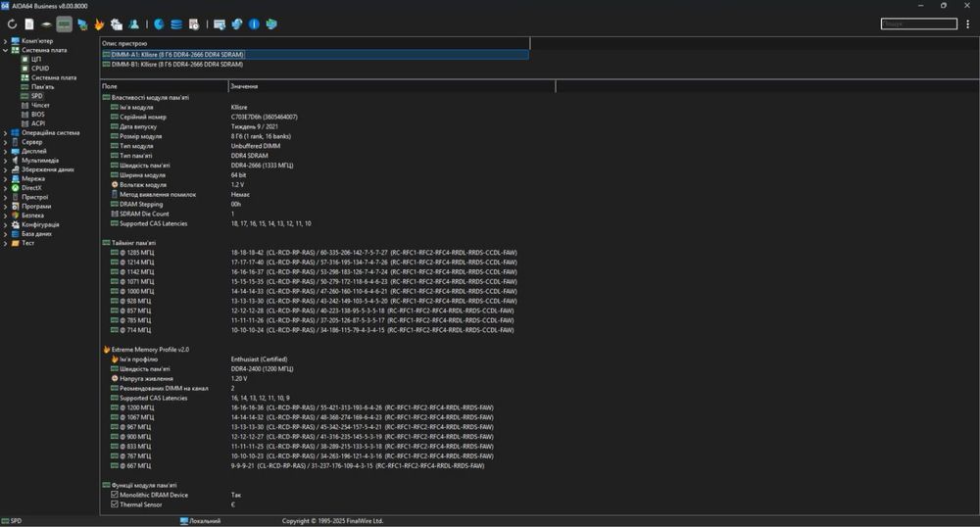This screenshot has height=527, width=980.
Task: Open Безпека in the sidebar tree
Action: (x=32, y=216)
